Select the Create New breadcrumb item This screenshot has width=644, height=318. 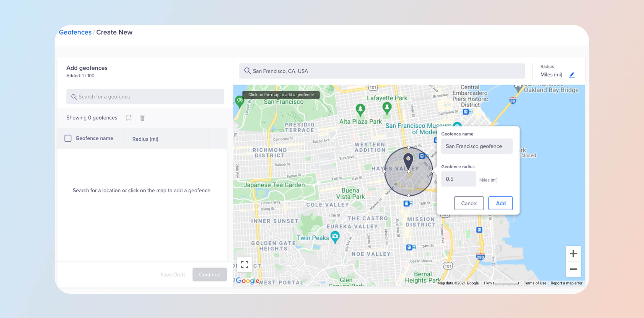pos(114,32)
